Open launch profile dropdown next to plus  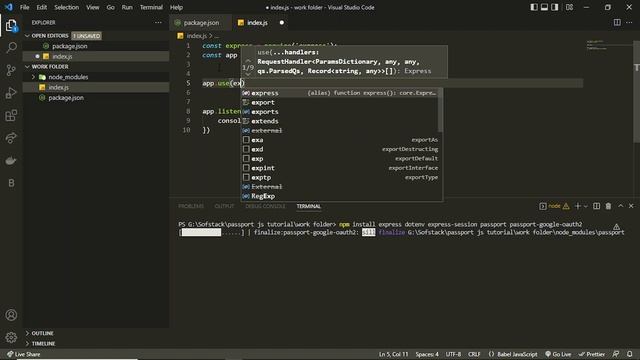click(x=586, y=207)
